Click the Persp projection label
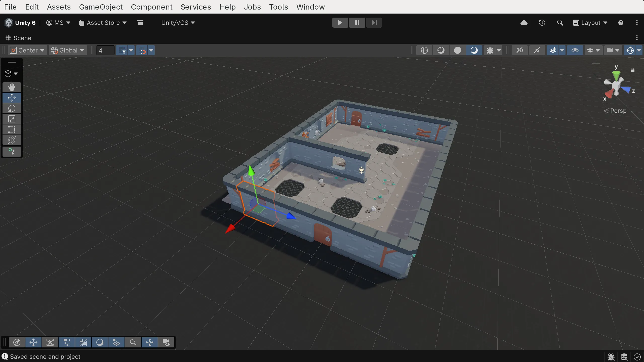Viewport: 644px width, 362px height. pyautogui.click(x=618, y=111)
